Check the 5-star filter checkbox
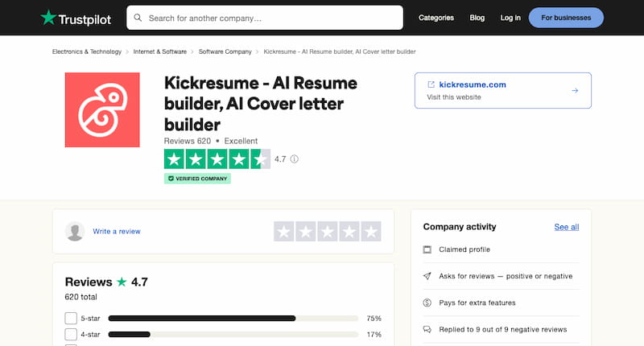The height and width of the screenshot is (346, 644). [71, 318]
